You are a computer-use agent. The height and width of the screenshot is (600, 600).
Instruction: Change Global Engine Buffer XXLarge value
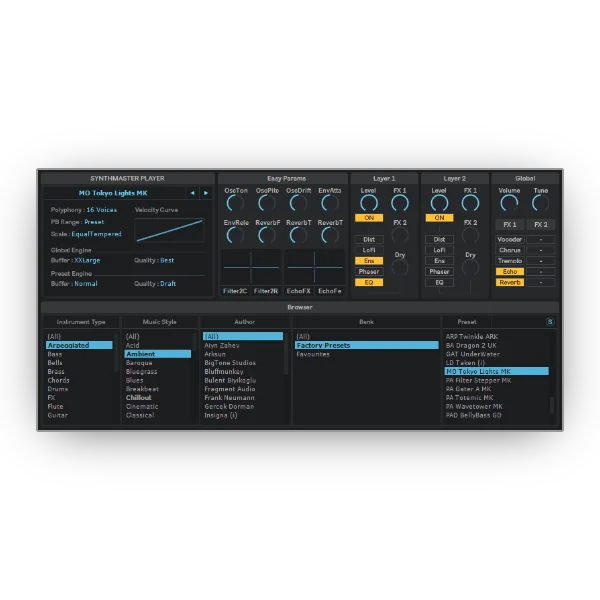tap(87, 260)
